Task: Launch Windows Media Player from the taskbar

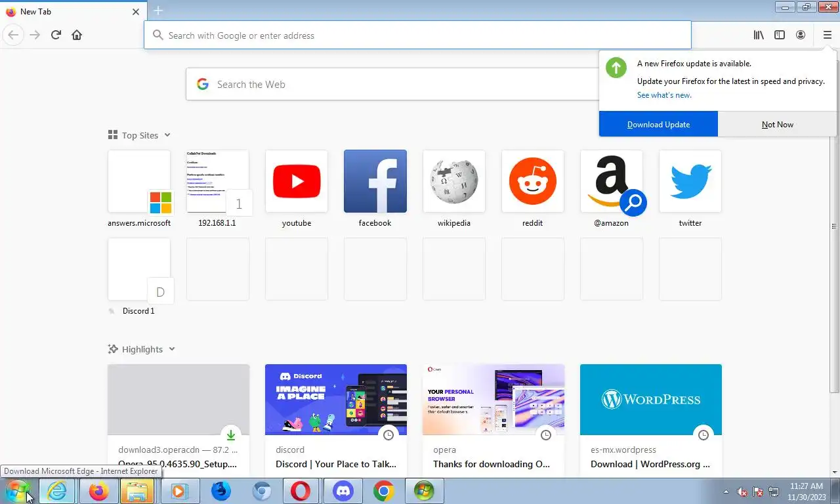Action: tap(178, 491)
